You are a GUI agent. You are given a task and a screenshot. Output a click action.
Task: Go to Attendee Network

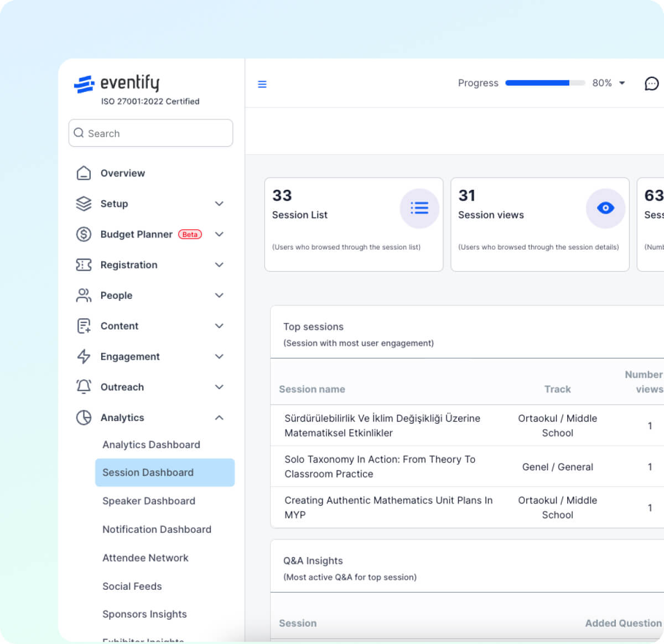pos(146,558)
